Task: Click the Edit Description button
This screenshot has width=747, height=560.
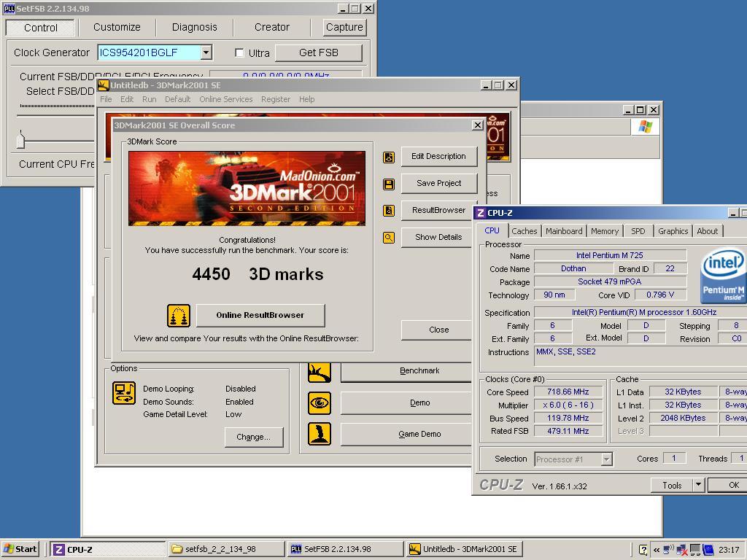Action: pyautogui.click(x=438, y=156)
